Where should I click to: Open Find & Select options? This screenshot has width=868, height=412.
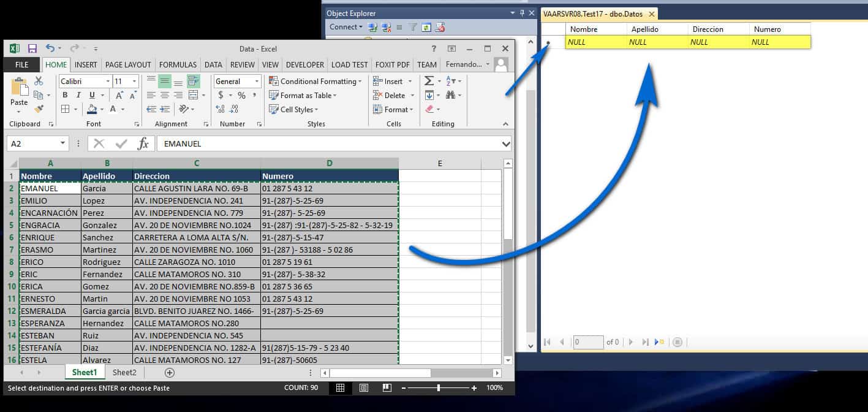pos(451,95)
